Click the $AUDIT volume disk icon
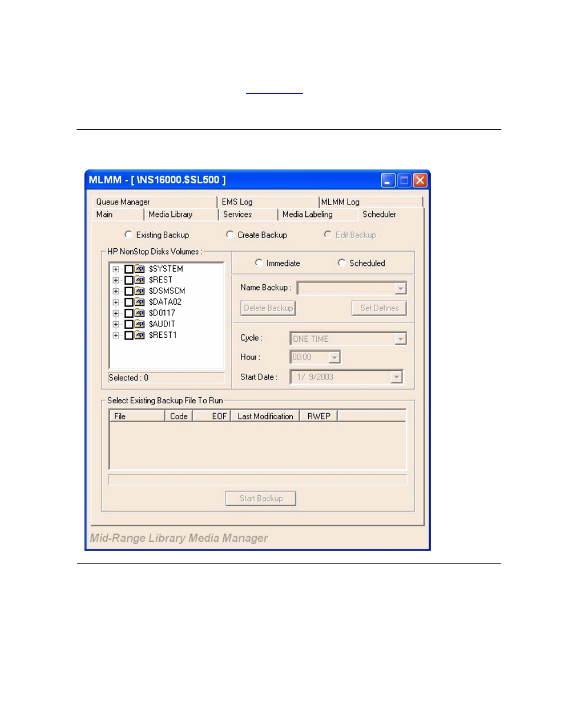This screenshot has width=562, height=728. tap(140, 324)
